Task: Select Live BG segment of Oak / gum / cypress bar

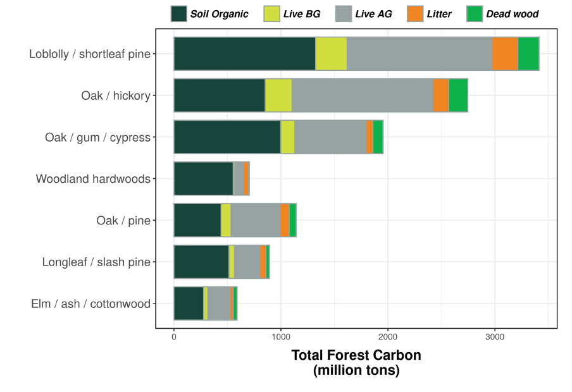Action: pyautogui.click(x=287, y=137)
